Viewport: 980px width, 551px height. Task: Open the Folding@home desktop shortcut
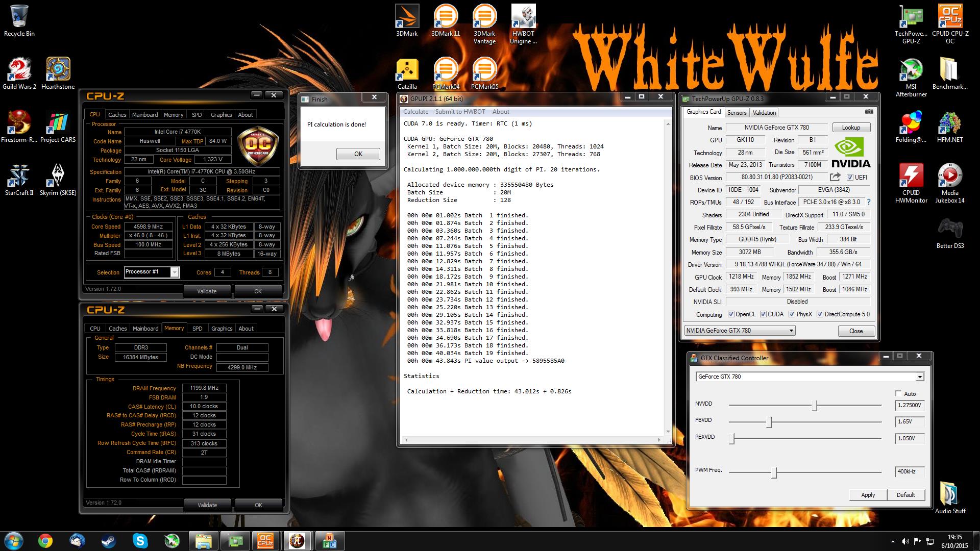(911, 127)
